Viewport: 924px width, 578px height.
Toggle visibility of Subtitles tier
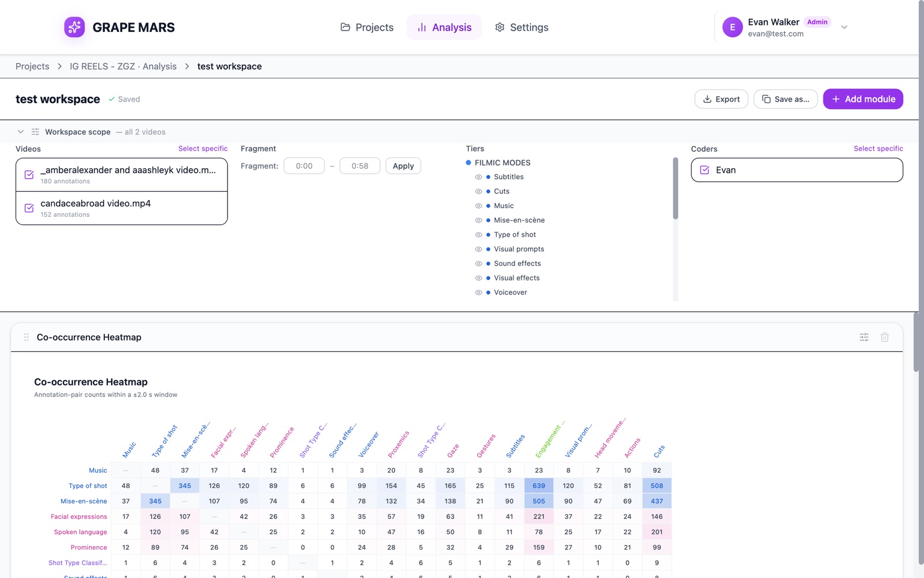click(x=478, y=177)
